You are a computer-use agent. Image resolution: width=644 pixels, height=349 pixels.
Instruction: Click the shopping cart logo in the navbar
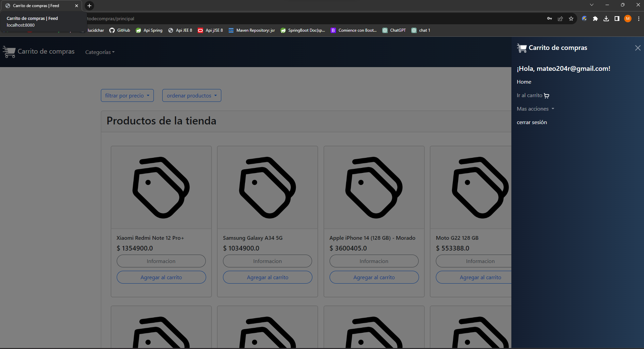pyautogui.click(x=9, y=51)
